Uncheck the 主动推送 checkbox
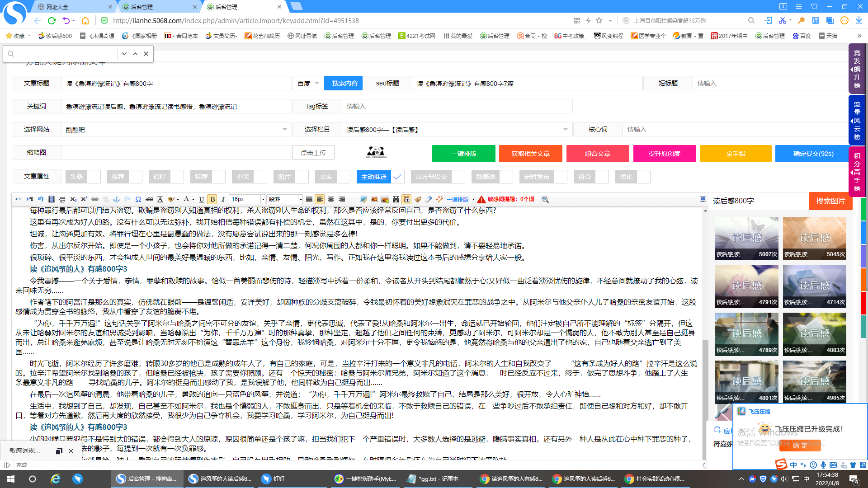868x488 pixels. [x=397, y=177]
